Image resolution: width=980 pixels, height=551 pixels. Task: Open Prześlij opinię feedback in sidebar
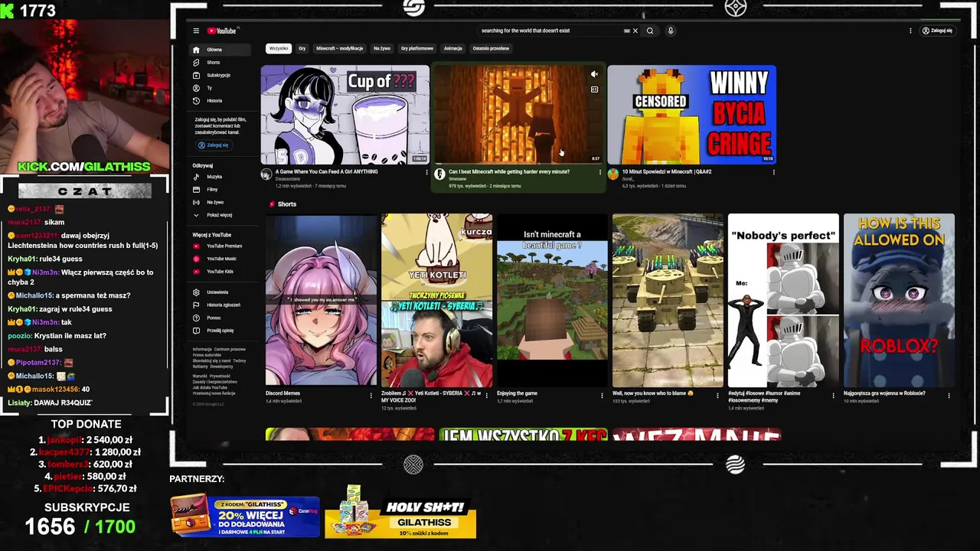[x=220, y=331]
